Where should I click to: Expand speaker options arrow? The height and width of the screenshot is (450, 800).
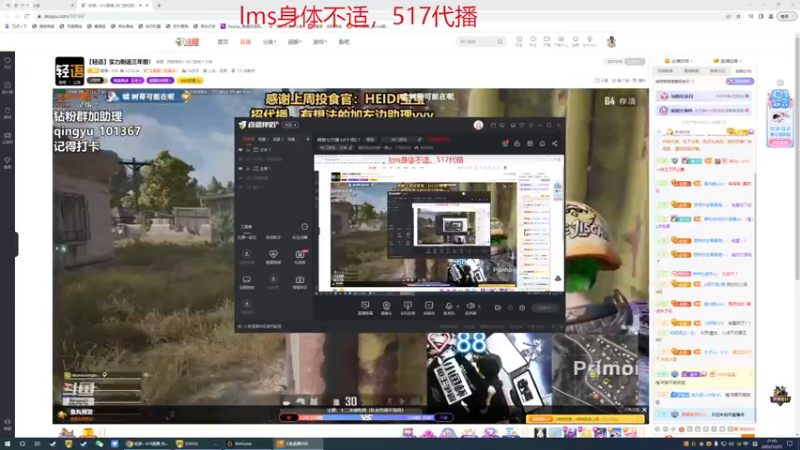[x=479, y=307]
